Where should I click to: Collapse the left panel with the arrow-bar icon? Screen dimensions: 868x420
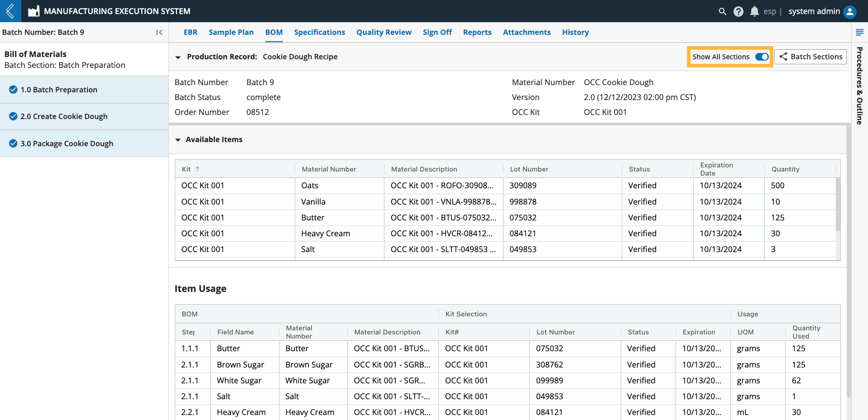click(159, 32)
